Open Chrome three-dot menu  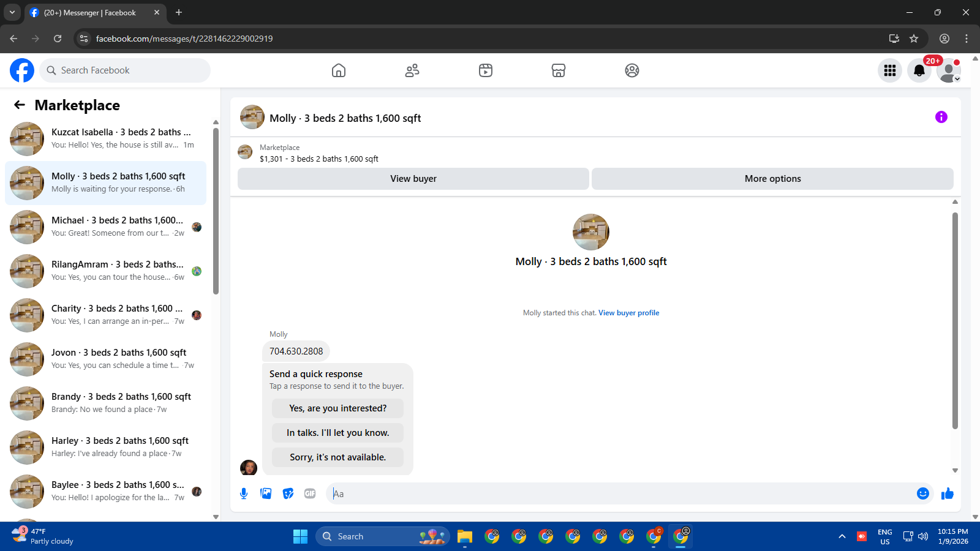967,39
